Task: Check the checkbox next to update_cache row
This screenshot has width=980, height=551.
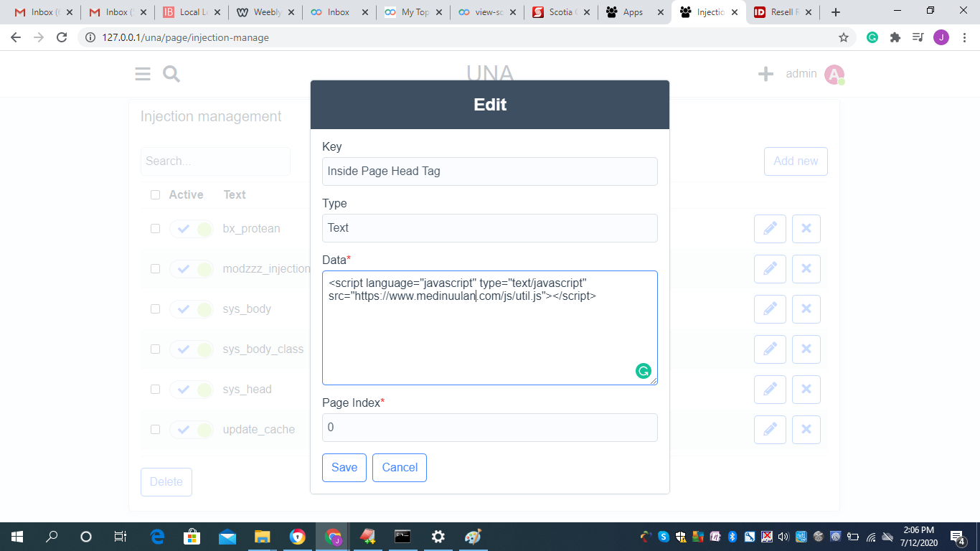Action: [155, 430]
